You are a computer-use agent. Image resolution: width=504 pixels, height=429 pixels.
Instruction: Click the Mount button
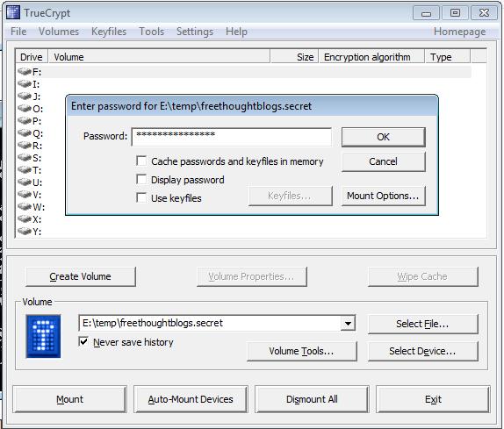coord(69,399)
